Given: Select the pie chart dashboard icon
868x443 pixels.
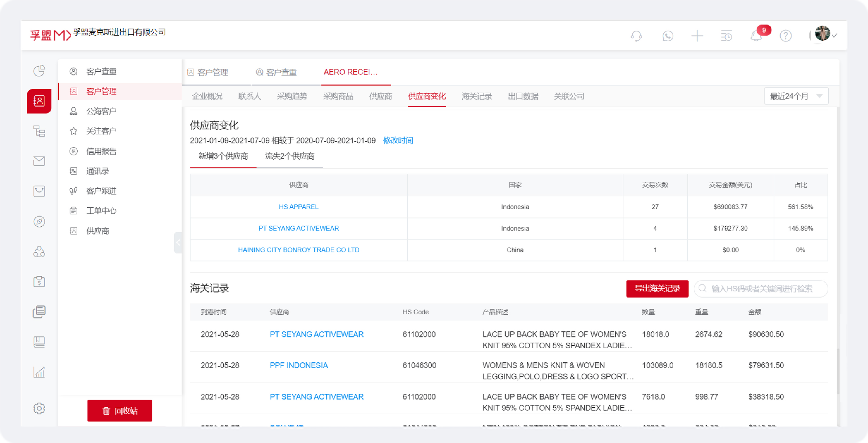Looking at the screenshot, I should click(39, 71).
